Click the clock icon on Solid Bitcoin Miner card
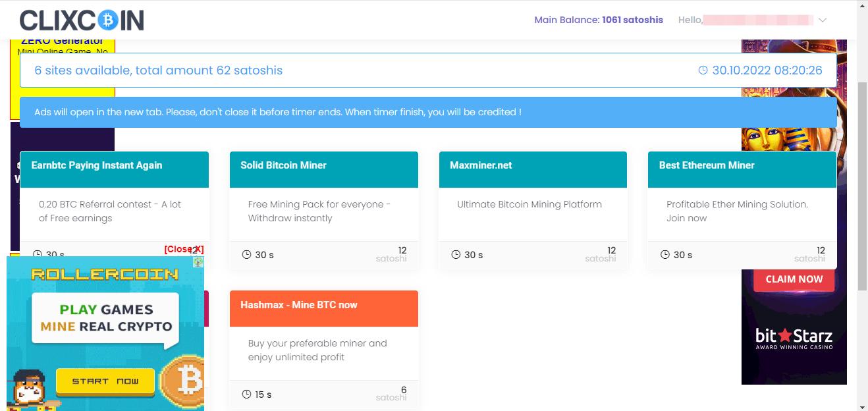868x411 pixels. [x=246, y=254]
